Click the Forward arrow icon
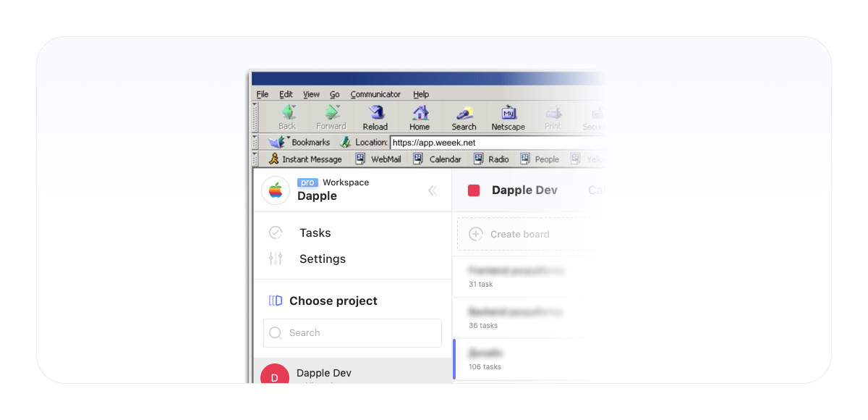 (331, 114)
